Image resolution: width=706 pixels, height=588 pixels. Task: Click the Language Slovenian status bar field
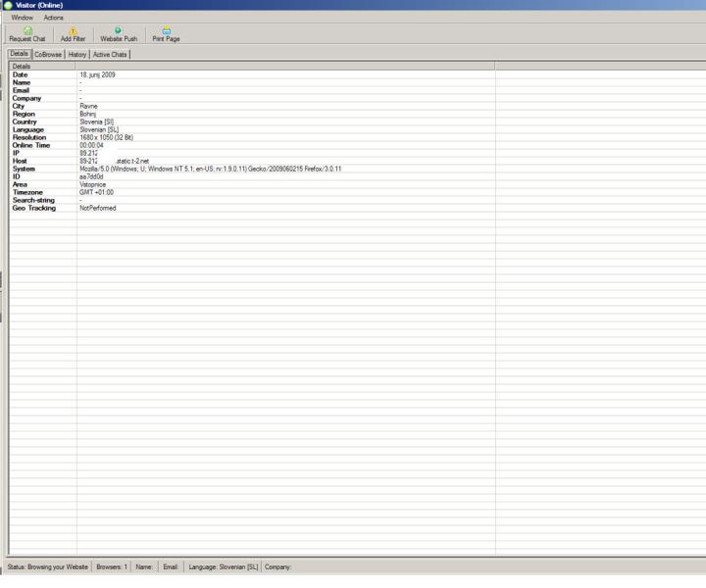[224, 566]
